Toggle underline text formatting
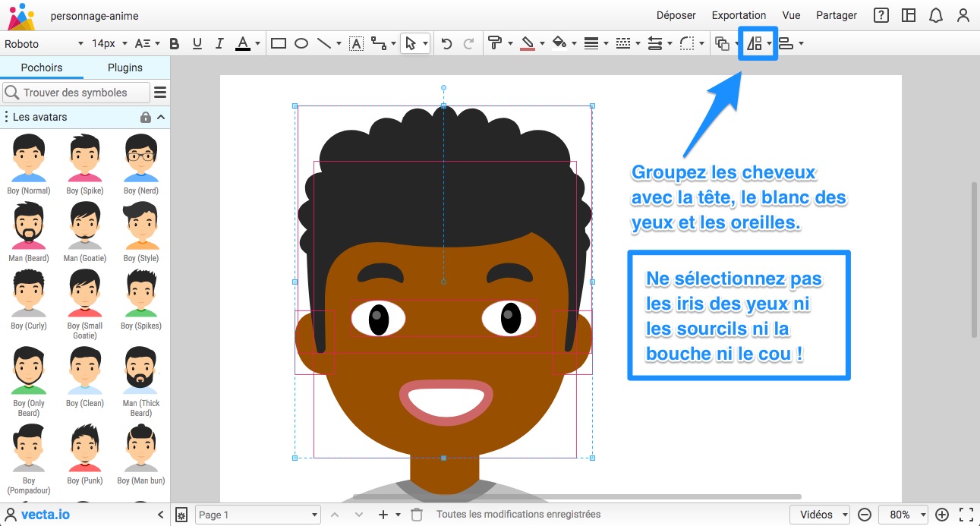The width and height of the screenshot is (980, 526). [x=197, y=43]
